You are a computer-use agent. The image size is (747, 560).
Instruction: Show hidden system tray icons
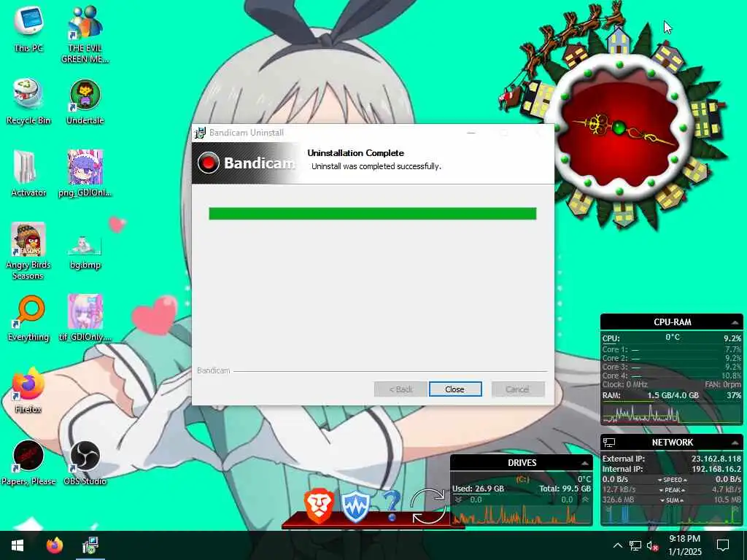[617, 545]
